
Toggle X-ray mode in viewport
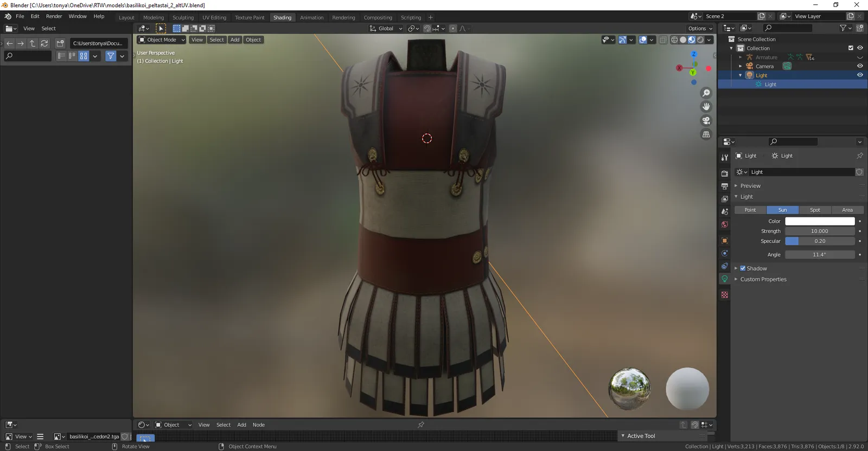coord(663,40)
